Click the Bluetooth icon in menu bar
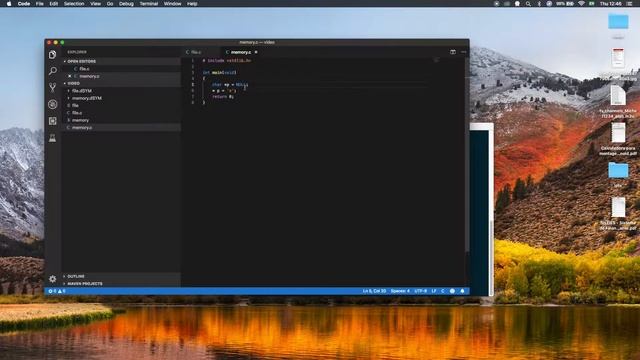Screen dimensions: 640x360 point(539,4)
